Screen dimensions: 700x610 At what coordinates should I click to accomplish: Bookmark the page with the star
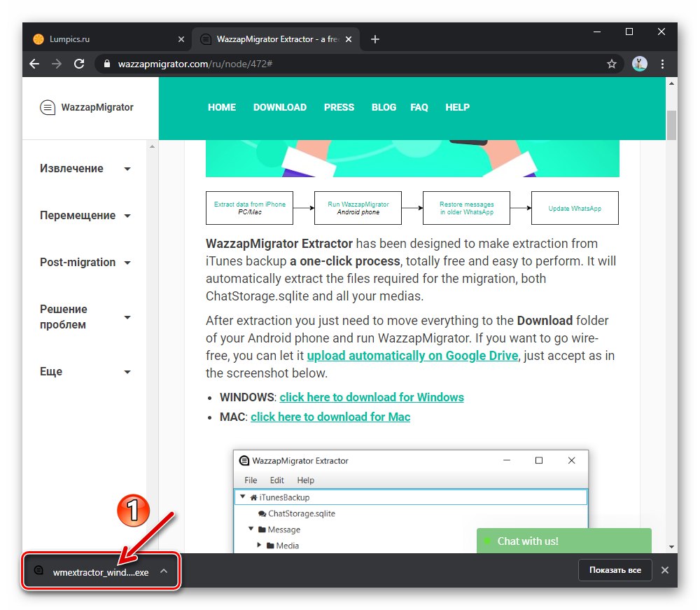612,64
